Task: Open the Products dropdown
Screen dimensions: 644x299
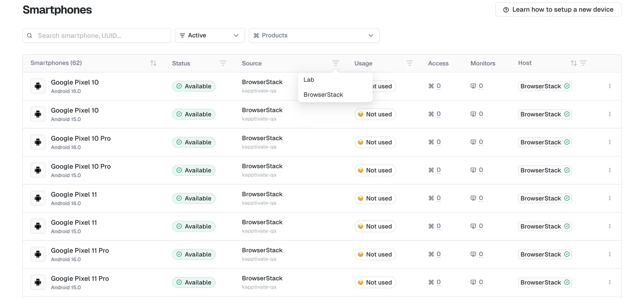Action: click(x=314, y=35)
